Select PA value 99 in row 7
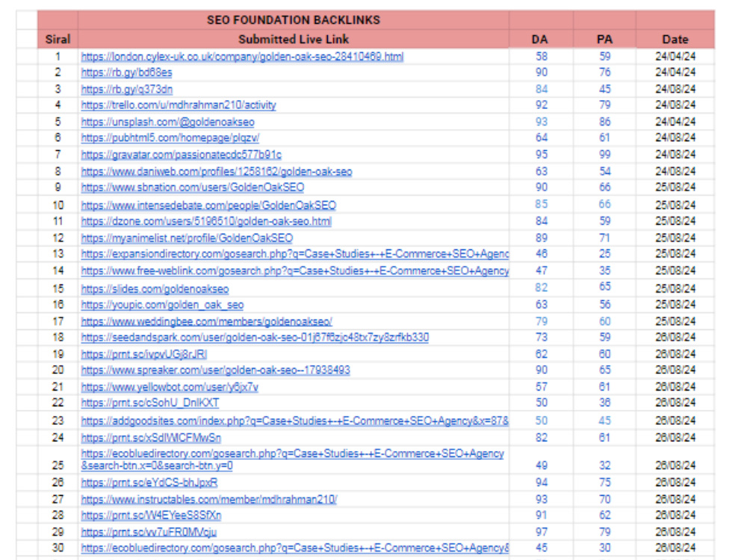This screenshot has height=560, width=747. [605, 155]
